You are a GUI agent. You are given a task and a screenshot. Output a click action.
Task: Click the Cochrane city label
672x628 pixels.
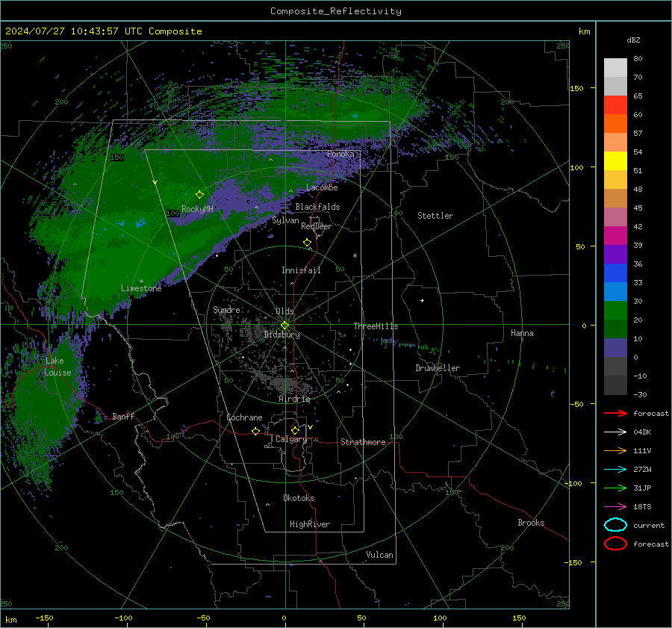pyautogui.click(x=244, y=417)
